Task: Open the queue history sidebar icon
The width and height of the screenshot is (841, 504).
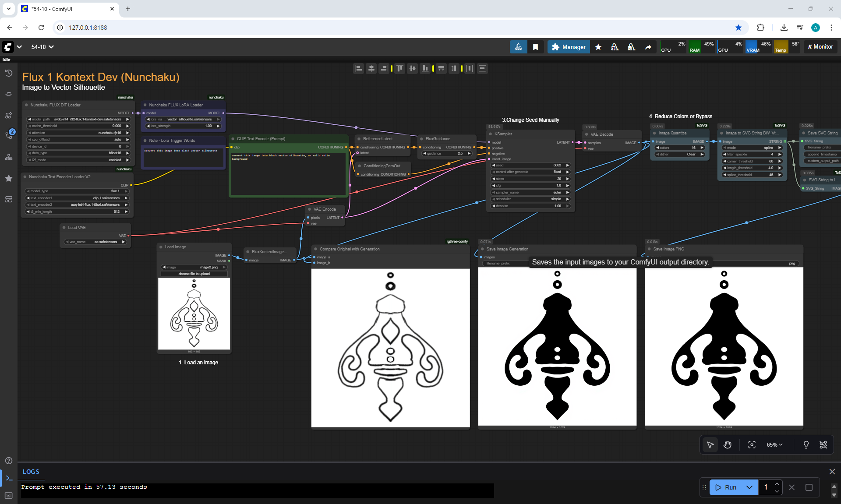Action: click(8, 73)
